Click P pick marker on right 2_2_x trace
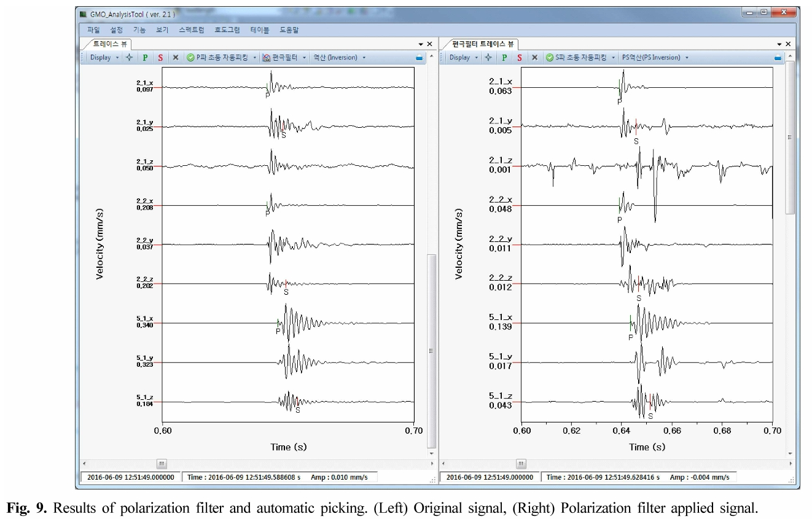This screenshot has width=812, height=519. (x=619, y=209)
